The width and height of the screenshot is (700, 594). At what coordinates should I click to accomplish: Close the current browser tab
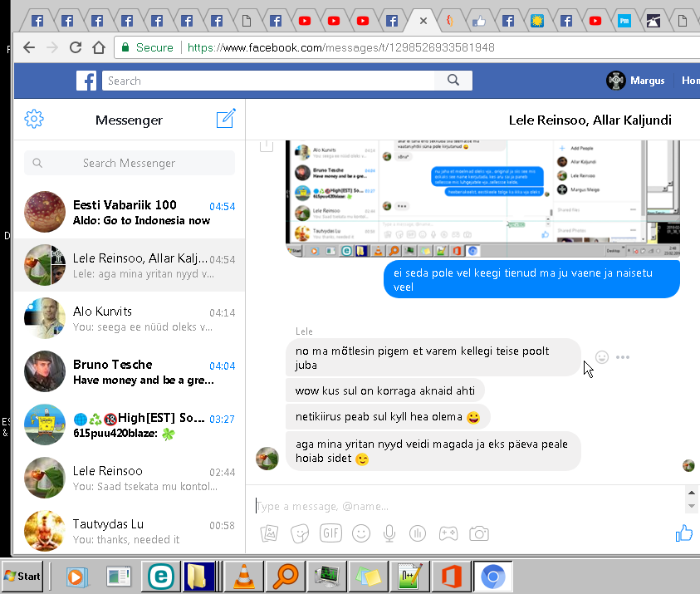423,21
